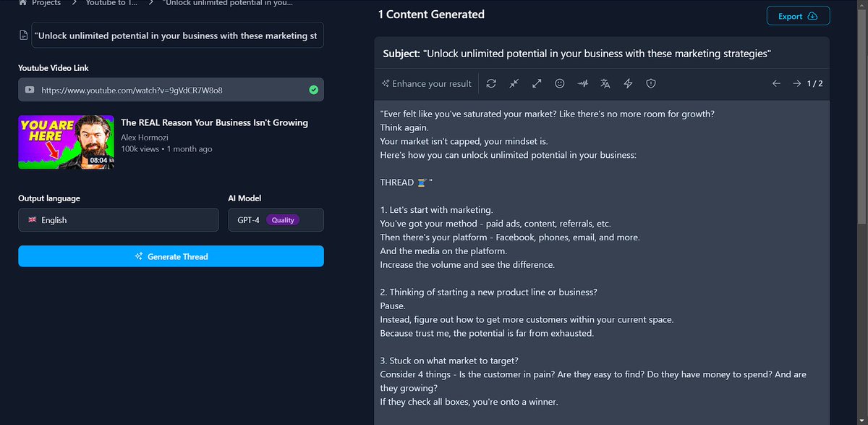Click the YouTube play icon in link field
The image size is (868, 425).
(30, 90)
